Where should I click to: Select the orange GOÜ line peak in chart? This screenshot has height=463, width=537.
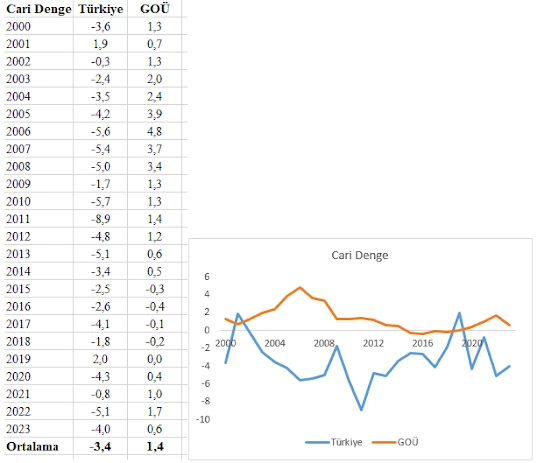(x=300, y=287)
